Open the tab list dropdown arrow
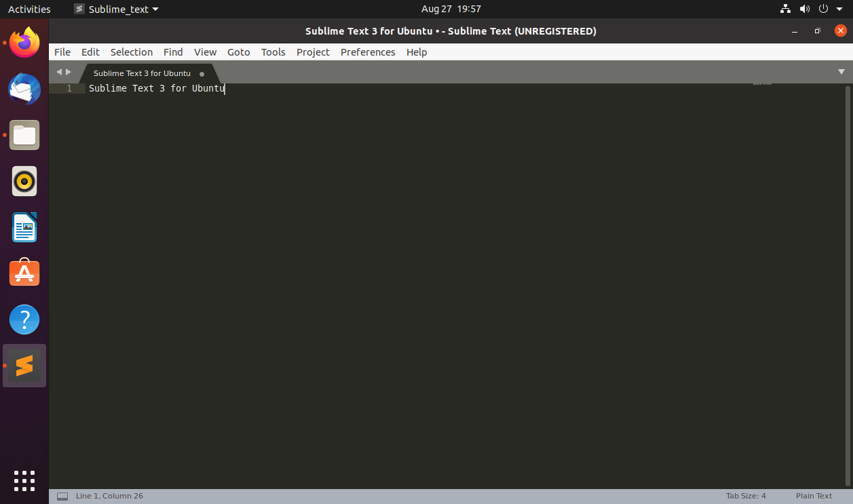853x504 pixels. point(841,72)
